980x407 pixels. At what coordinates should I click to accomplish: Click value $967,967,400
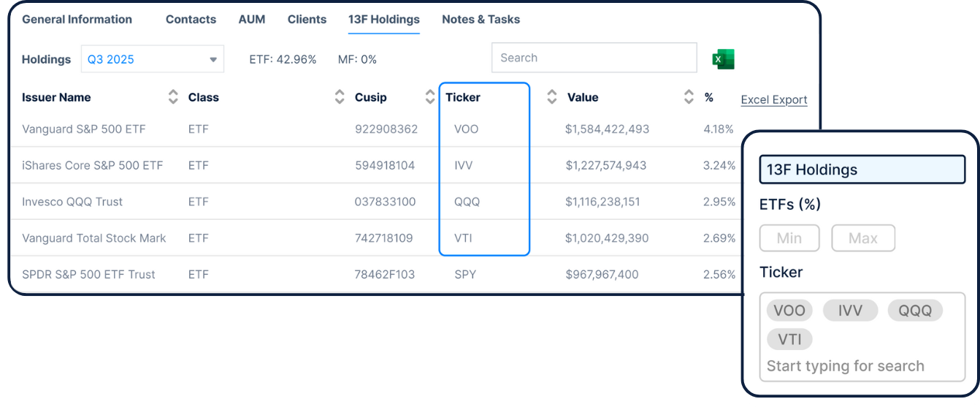pyautogui.click(x=602, y=275)
